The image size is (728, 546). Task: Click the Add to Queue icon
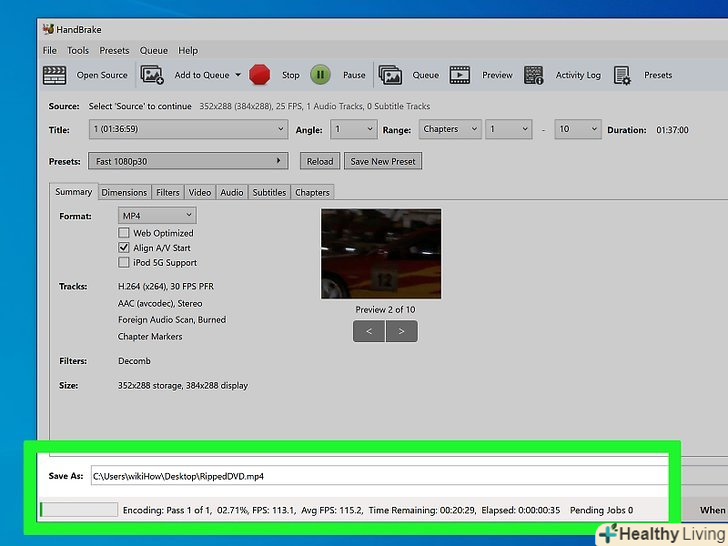point(152,75)
